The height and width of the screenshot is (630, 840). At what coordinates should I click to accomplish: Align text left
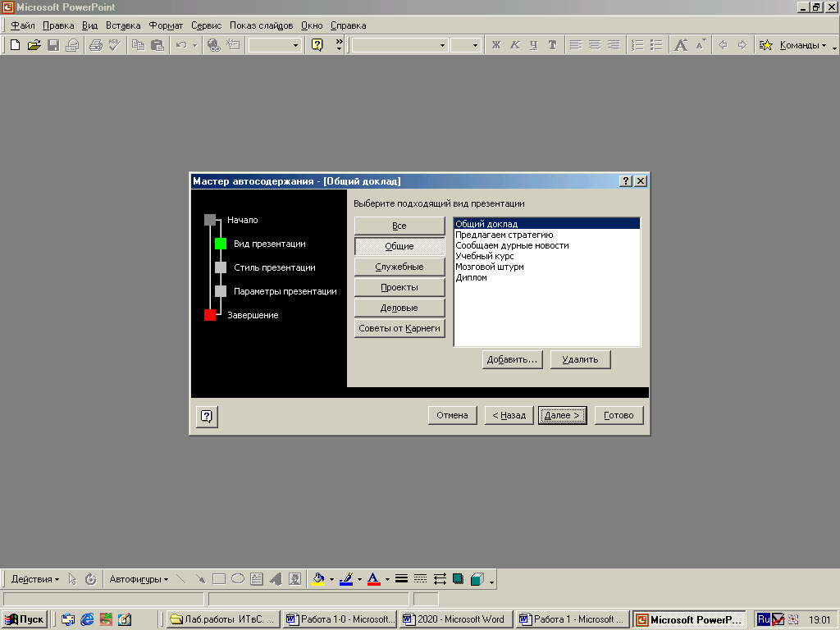tap(576, 45)
